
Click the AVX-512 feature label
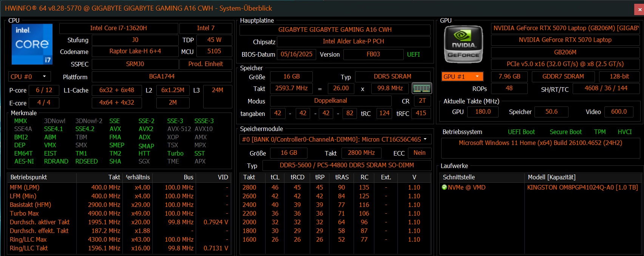pos(179,129)
